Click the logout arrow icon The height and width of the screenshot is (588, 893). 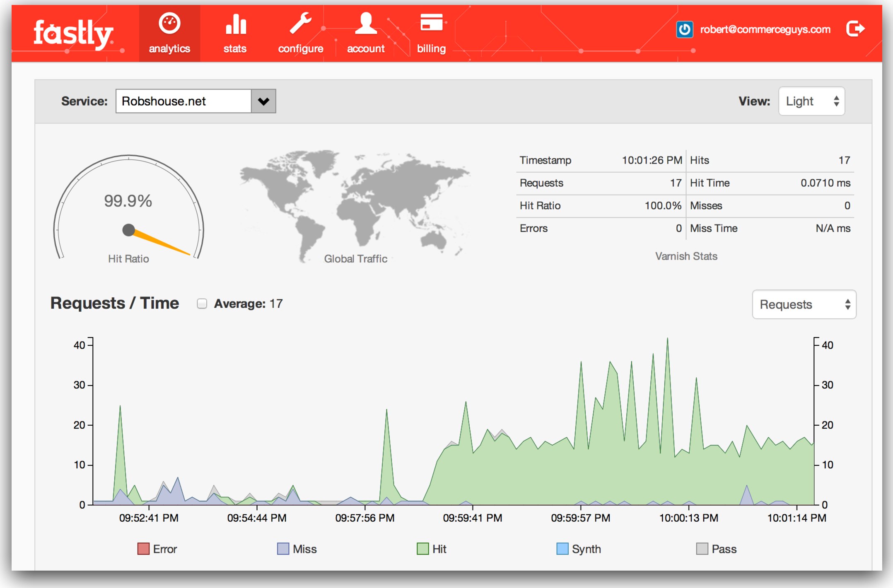pos(855,29)
